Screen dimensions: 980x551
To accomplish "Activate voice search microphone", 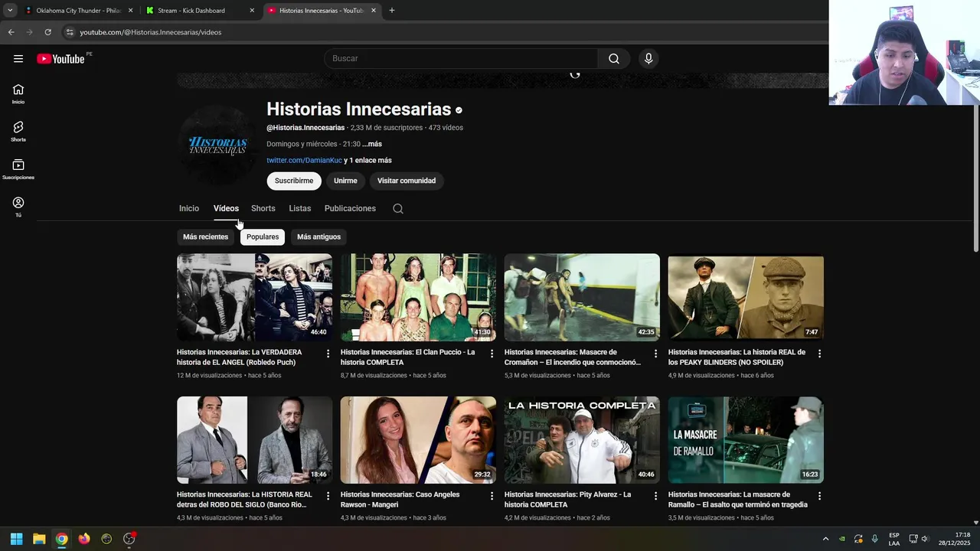I will point(648,59).
